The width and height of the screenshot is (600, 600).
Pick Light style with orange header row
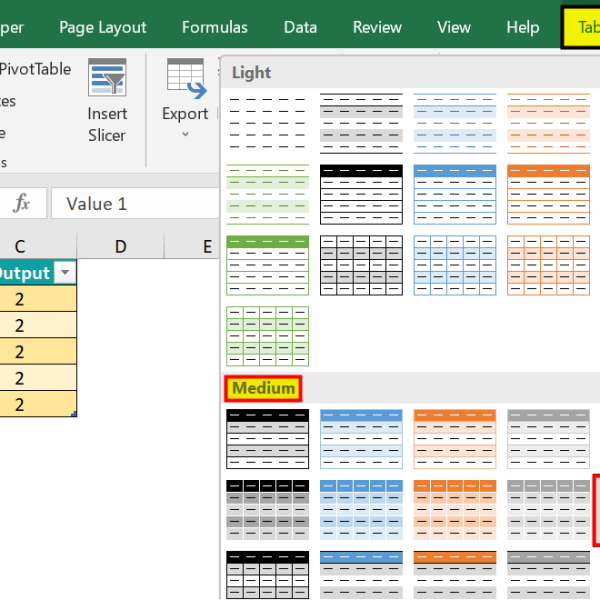pyautogui.click(x=548, y=194)
